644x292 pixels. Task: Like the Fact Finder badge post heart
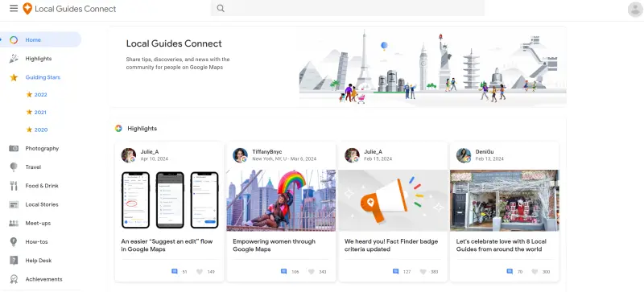[423, 271]
